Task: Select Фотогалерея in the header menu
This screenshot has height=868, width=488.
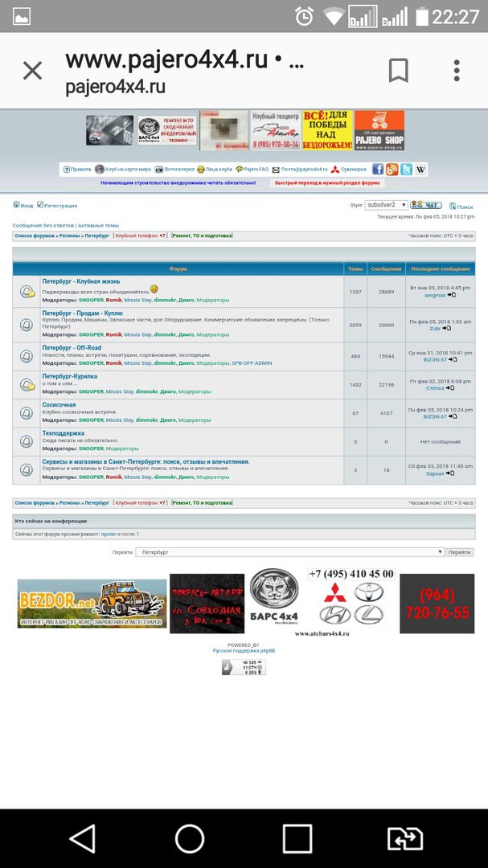Action: click(179, 170)
